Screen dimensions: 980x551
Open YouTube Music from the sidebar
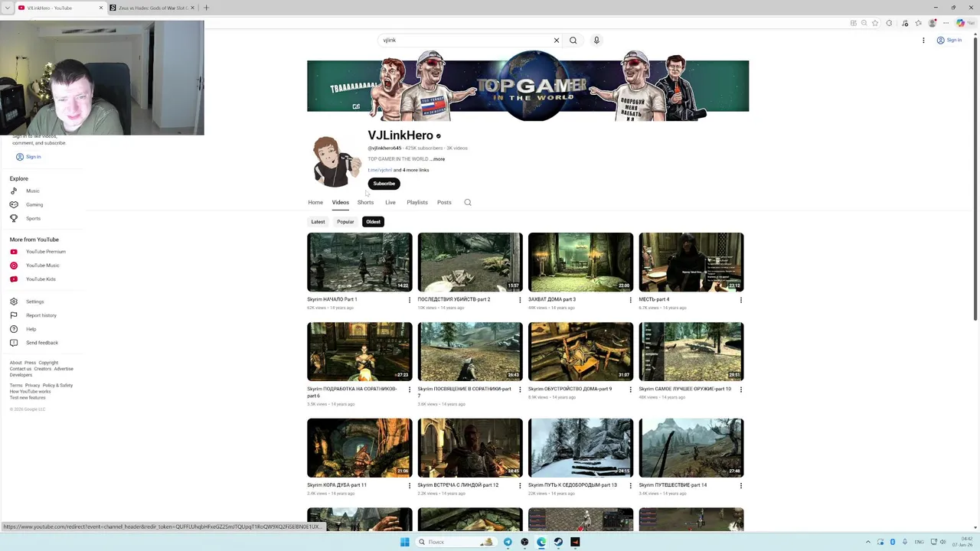point(42,266)
